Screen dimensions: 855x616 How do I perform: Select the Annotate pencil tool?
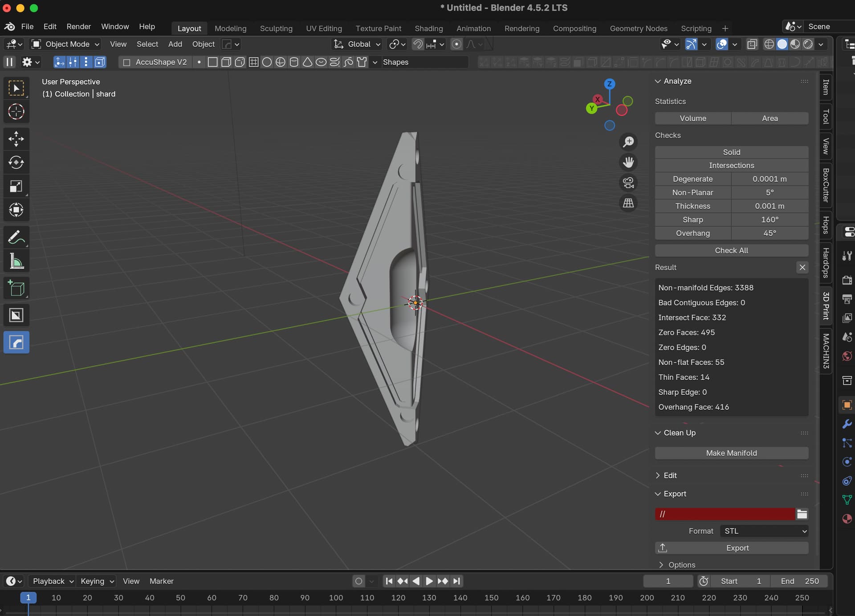point(16,237)
